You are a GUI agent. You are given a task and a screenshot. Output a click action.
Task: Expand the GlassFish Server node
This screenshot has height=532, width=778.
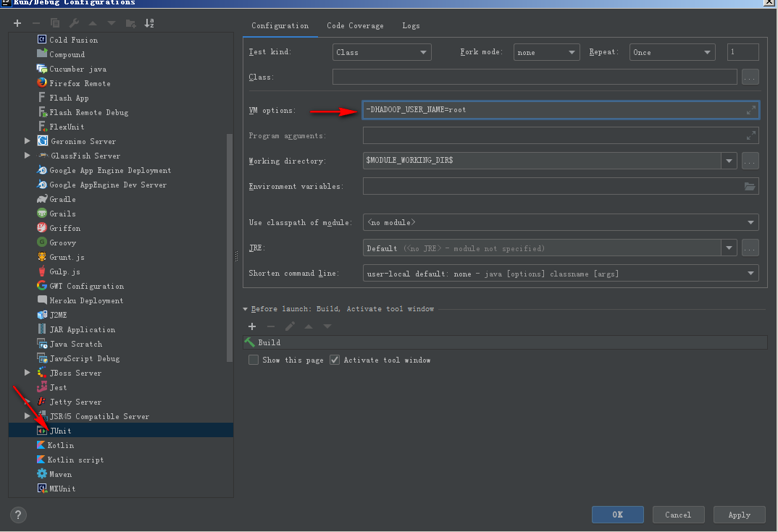coord(28,156)
